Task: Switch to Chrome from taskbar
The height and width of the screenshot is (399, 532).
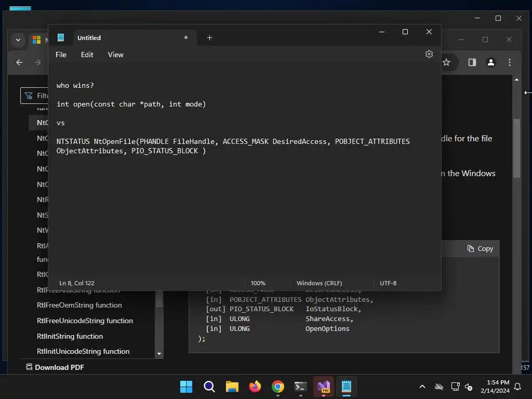Action: coord(278,387)
